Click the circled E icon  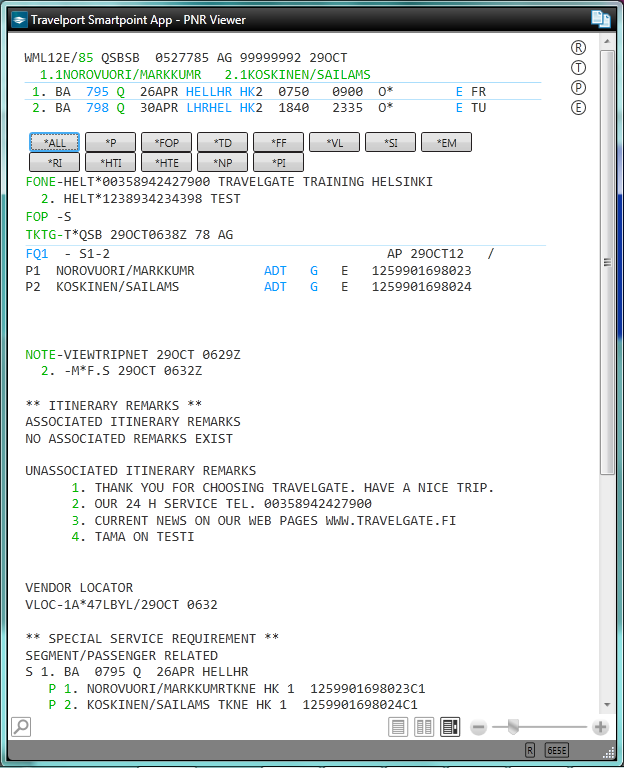click(578, 108)
